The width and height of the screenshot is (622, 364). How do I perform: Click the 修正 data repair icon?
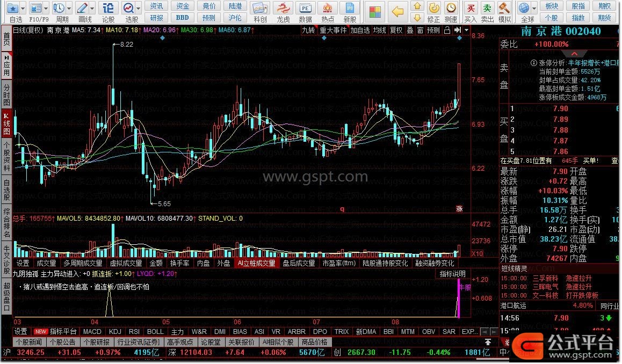pos(434,8)
